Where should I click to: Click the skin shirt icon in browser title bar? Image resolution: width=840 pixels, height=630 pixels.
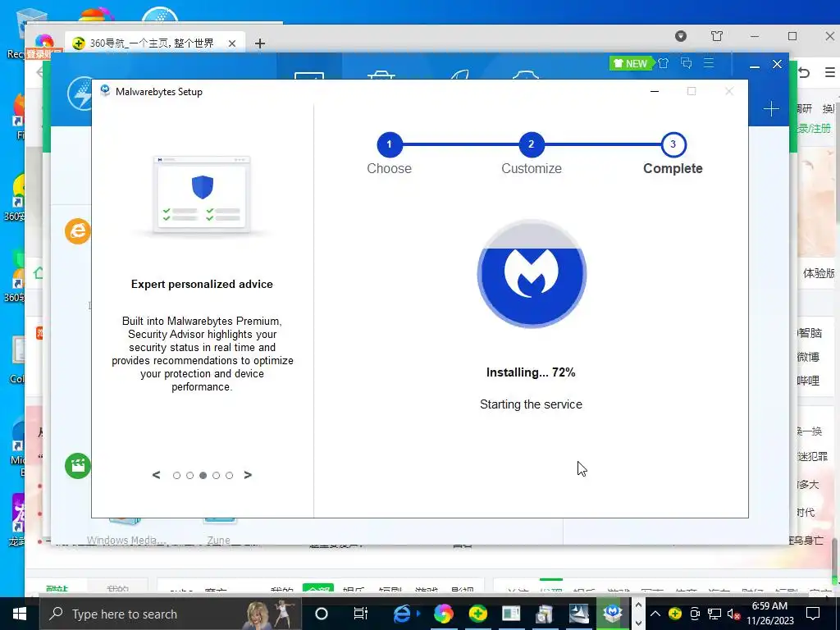point(717,36)
